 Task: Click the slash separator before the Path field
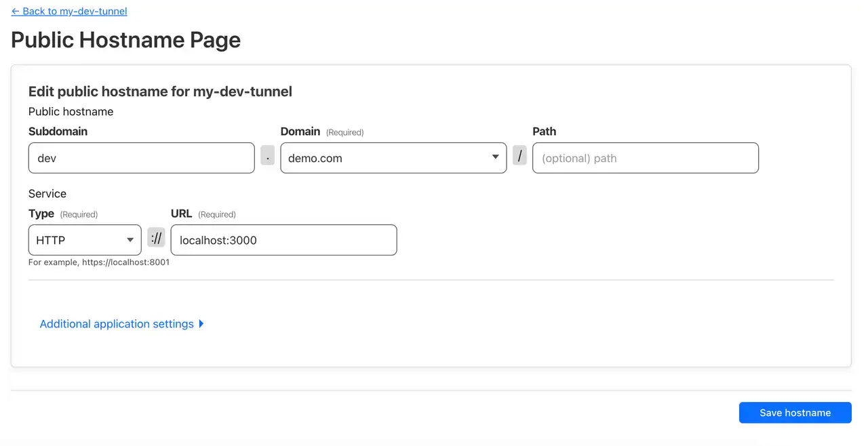click(x=519, y=155)
